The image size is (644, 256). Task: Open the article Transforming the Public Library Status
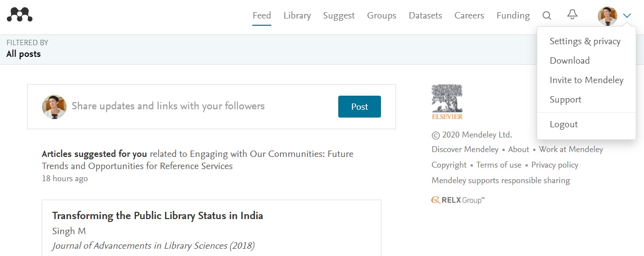[x=158, y=216]
